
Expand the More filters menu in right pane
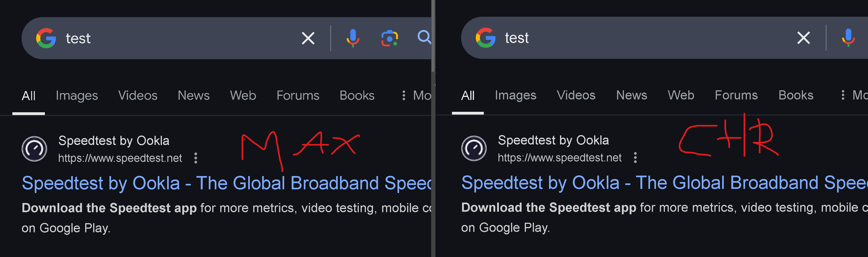(x=854, y=95)
